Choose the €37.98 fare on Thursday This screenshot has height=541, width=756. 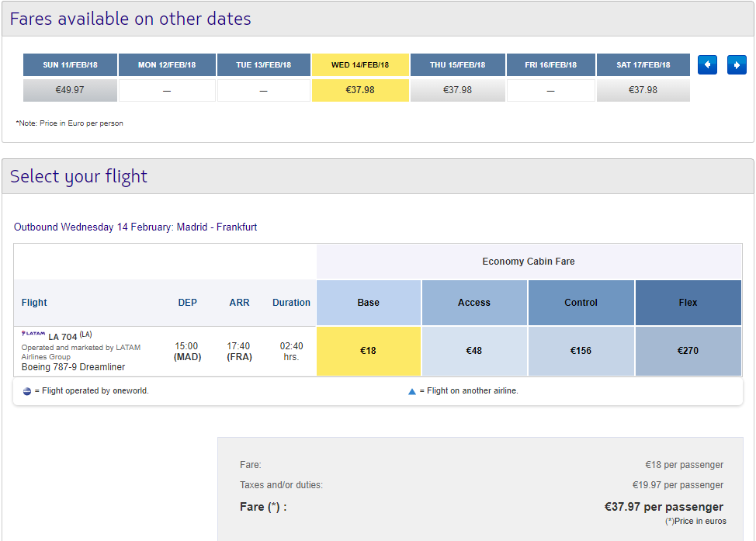[x=457, y=90]
